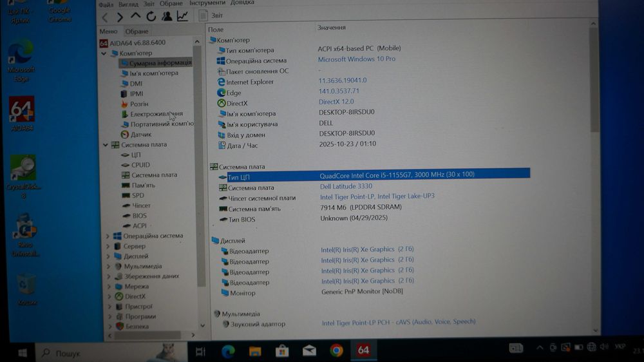Collapse the Системна плата tree node
The image size is (644, 362).
106,145
